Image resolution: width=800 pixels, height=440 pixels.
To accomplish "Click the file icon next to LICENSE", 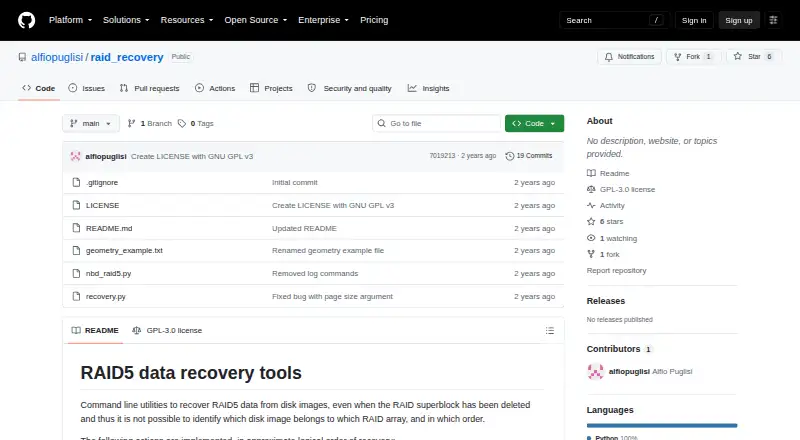I will click(x=77, y=205).
